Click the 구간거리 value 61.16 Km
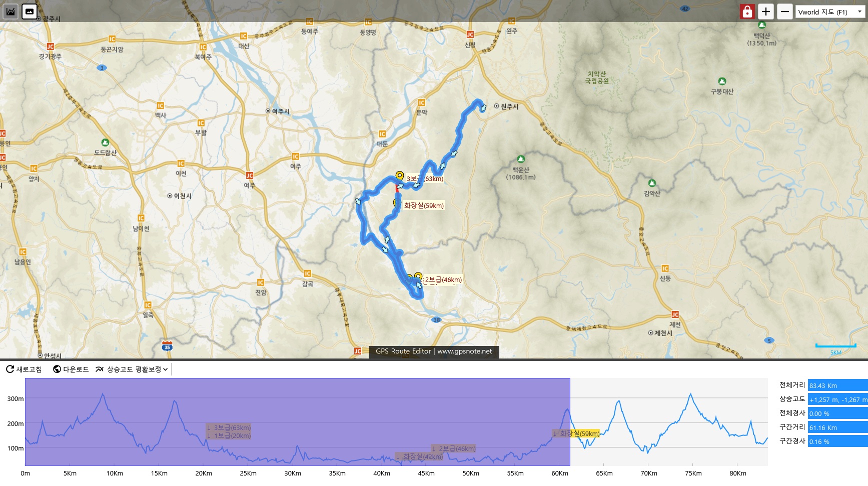The width and height of the screenshot is (868, 486). (837, 427)
